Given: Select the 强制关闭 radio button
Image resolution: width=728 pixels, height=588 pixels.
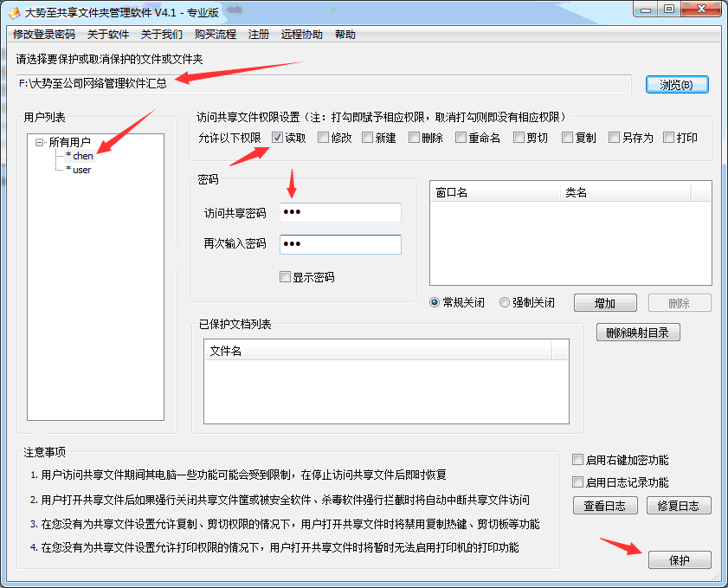Looking at the screenshot, I should (505, 302).
